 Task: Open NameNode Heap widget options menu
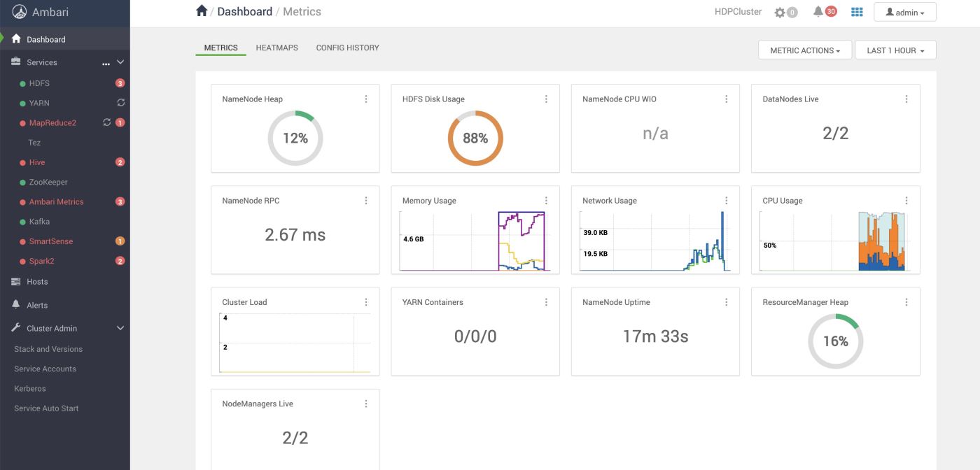click(x=366, y=99)
